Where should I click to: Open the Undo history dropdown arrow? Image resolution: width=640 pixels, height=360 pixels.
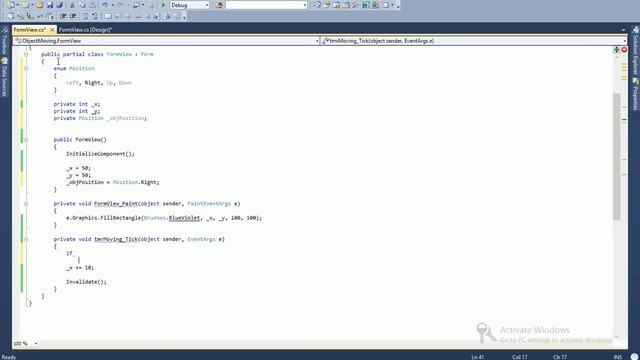[113, 5]
